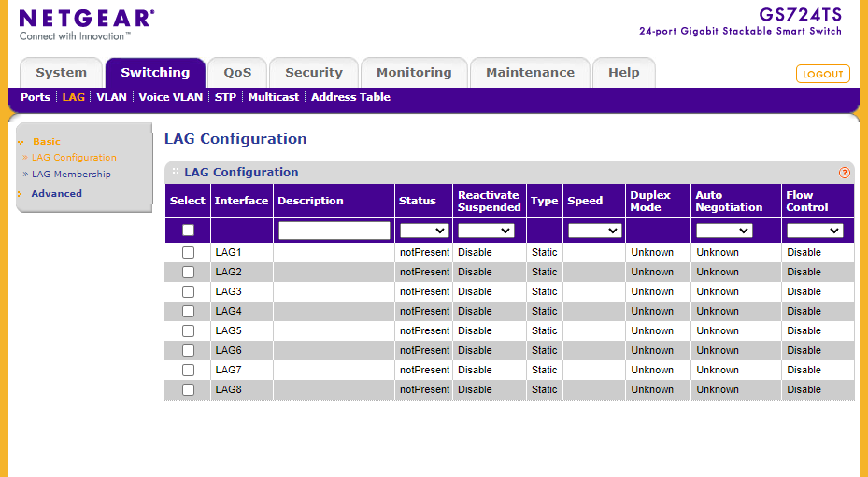Go to the VLAN submenu
868x477 pixels.
[x=111, y=97]
